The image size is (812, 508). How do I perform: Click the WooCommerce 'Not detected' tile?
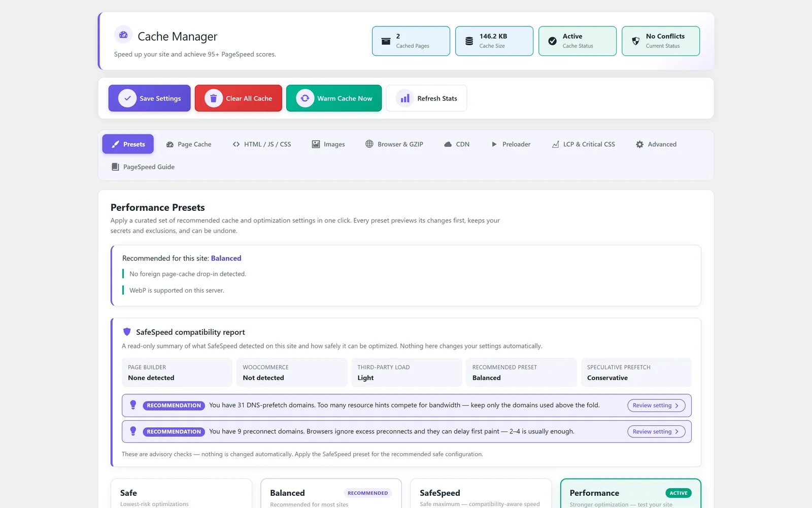point(292,372)
